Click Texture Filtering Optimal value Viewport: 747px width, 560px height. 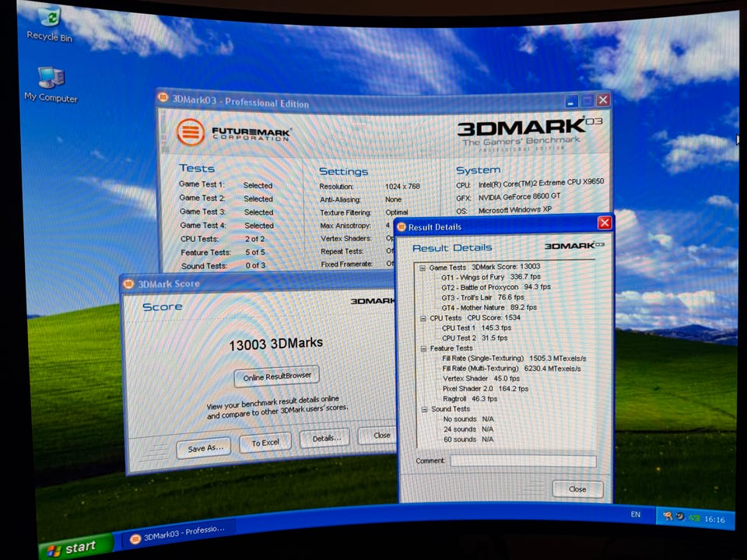point(397,212)
